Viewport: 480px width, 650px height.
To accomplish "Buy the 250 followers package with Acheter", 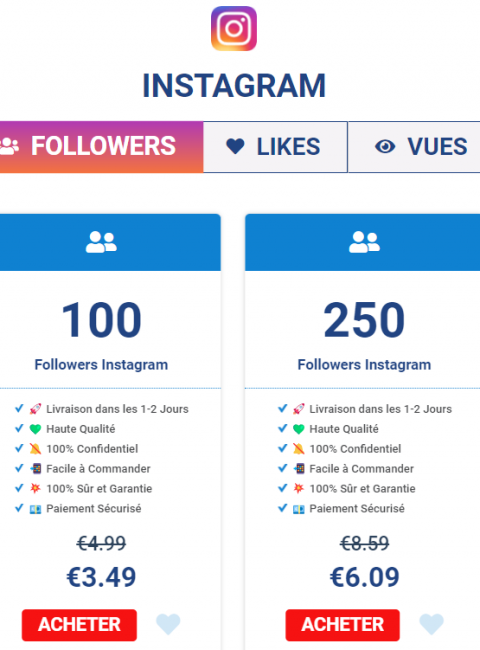I will [342, 625].
